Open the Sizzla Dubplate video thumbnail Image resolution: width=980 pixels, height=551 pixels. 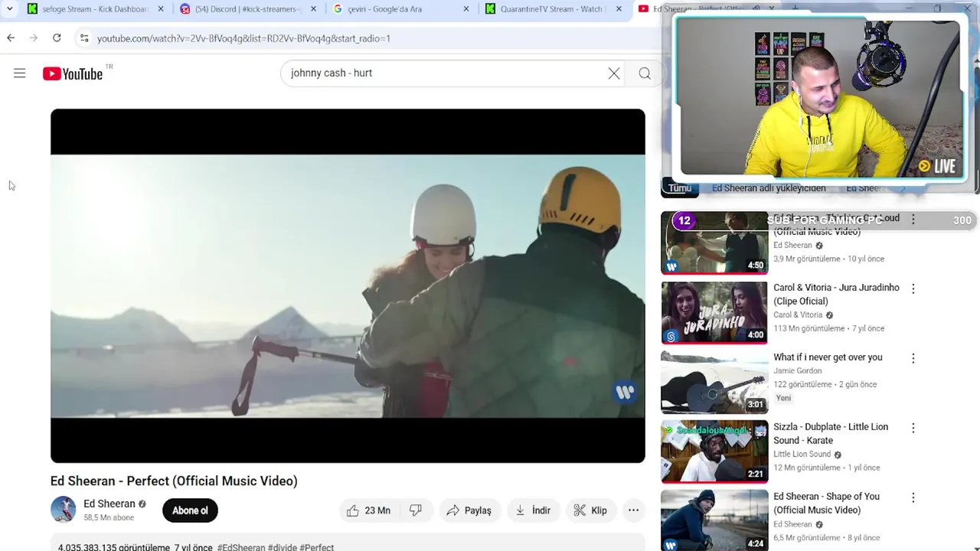[x=714, y=452]
